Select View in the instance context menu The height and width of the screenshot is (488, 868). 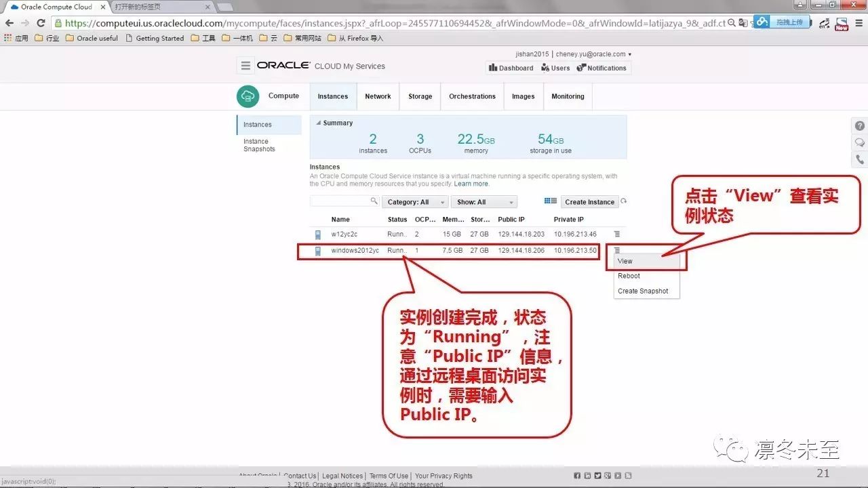pos(646,261)
